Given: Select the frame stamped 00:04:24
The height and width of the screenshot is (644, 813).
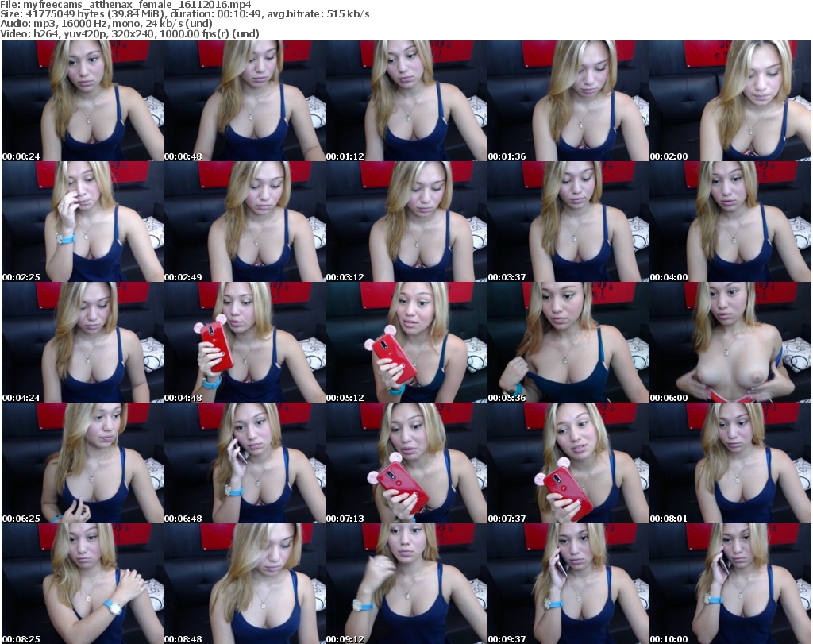Looking at the screenshot, I should pyautogui.click(x=83, y=343).
